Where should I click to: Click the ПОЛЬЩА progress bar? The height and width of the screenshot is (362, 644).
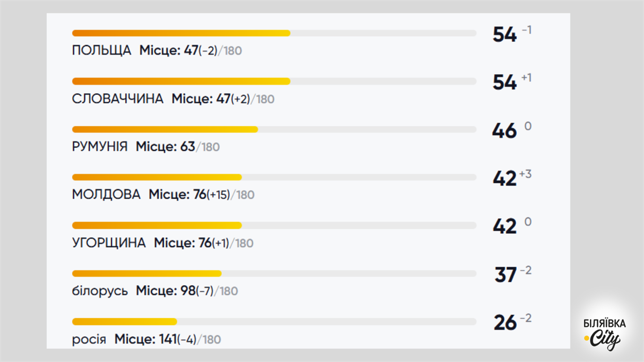point(274,33)
